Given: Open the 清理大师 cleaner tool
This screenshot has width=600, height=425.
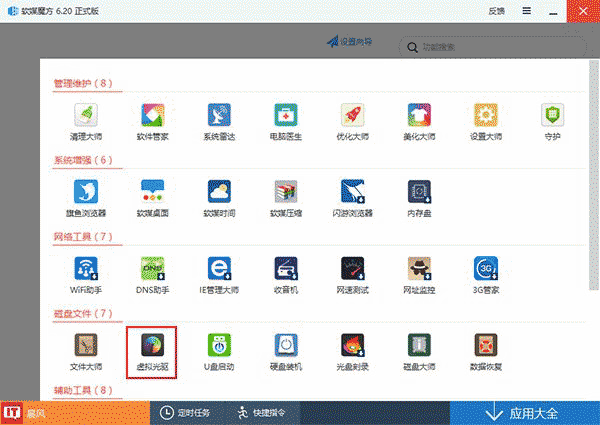Looking at the screenshot, I should point(86,122).
